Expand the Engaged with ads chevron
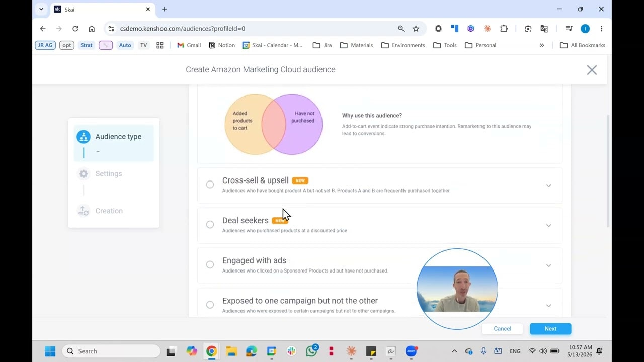This screenshot has height=362, width=644. [x=548, y=265]
